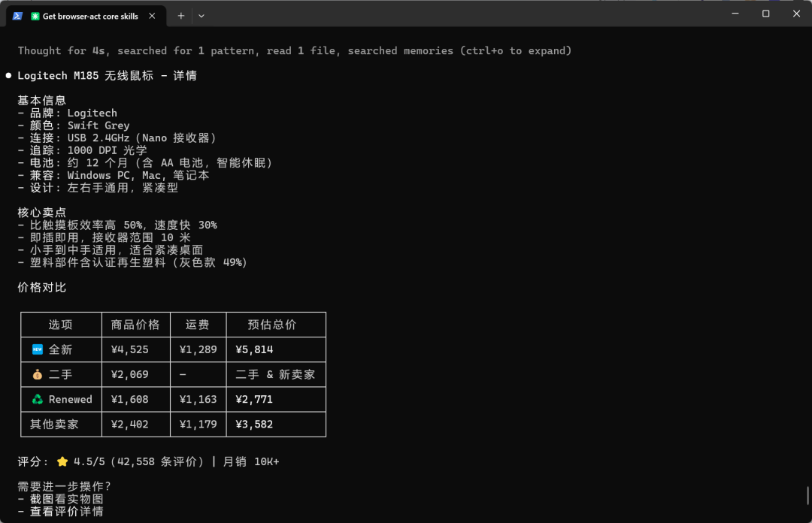
Task: Click the '价格对比' heading
Action: click(42, 287)
